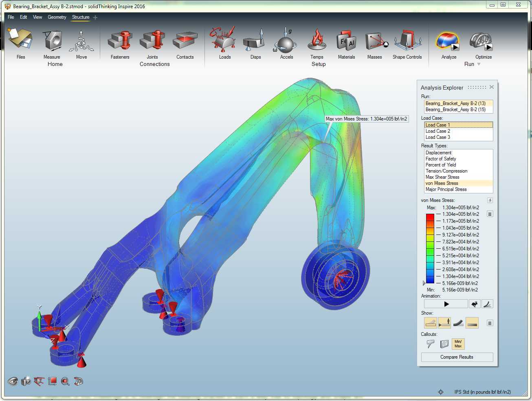Select Load Case 1

(x=458, y=125)
